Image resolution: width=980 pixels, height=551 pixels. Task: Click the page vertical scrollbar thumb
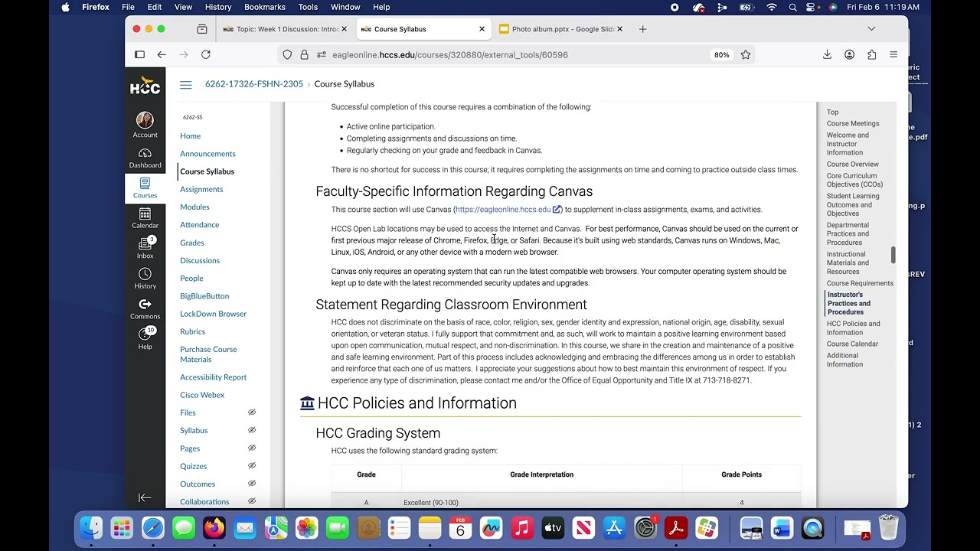(x=893, y=255)
